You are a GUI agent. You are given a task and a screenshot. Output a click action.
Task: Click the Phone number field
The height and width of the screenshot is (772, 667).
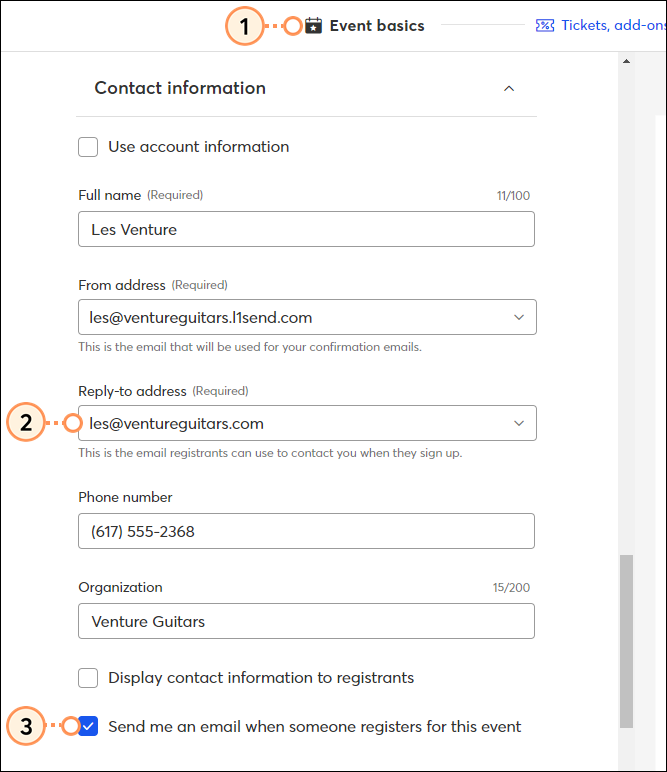(306, 531)
